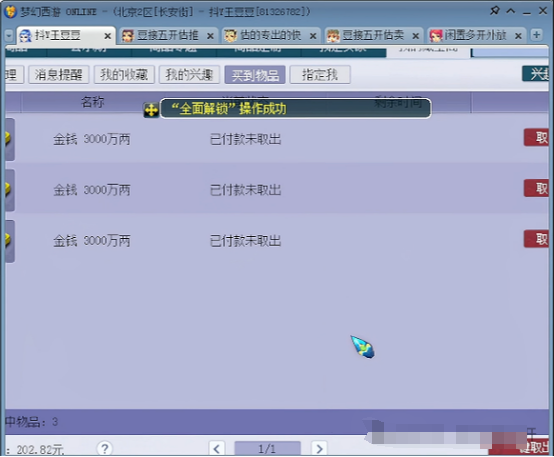Click the first row's gold item icon
The height and width of the screenshot is (457, 554).
pyautogui.click(x=10, y=139)
